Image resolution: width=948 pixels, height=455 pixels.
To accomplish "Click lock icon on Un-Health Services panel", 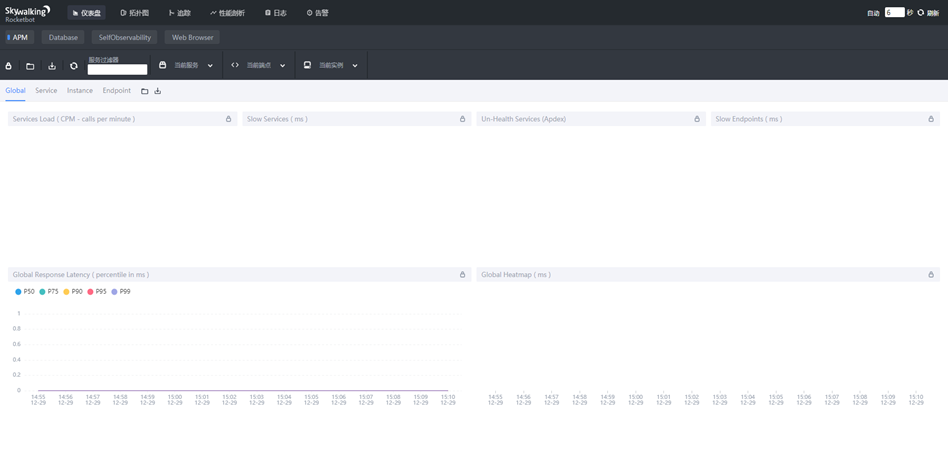I will click(697, 119).
